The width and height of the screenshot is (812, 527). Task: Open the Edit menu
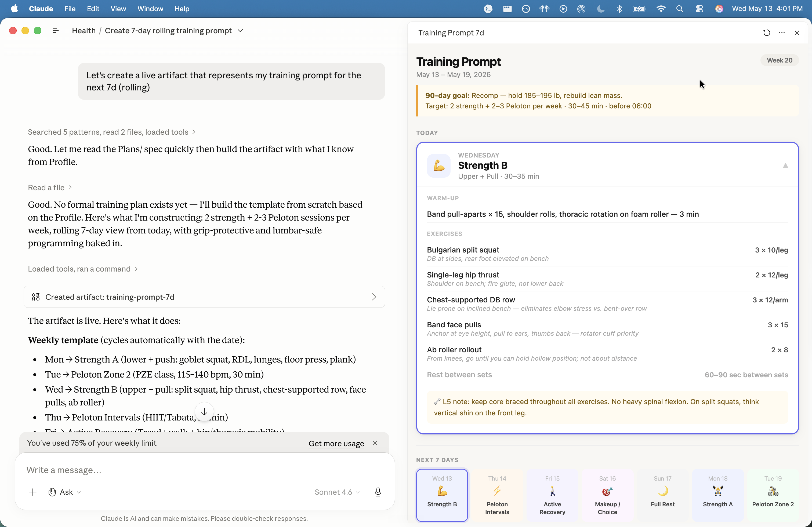pos(93,9)
